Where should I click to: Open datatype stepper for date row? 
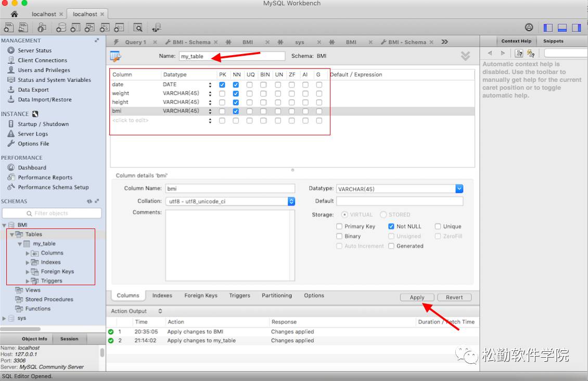(x=210, y=85)
